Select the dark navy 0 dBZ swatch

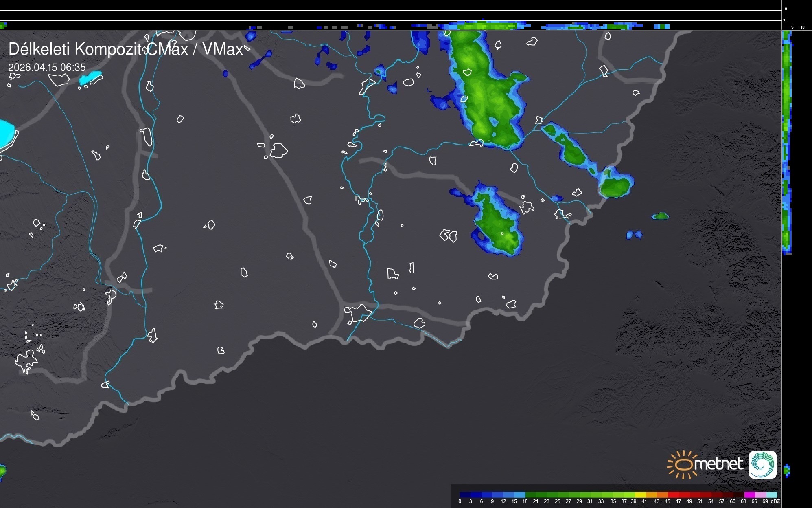tap(465, 495)
